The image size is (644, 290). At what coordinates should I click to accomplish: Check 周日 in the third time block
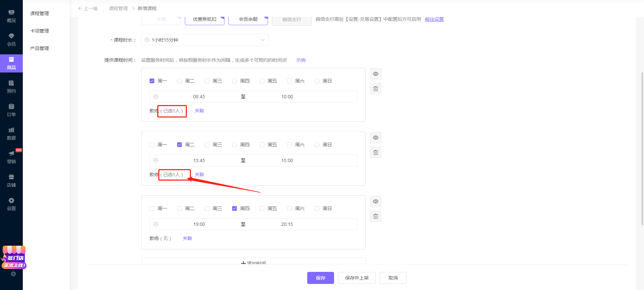pyautogui.click(x=317, y=208)
